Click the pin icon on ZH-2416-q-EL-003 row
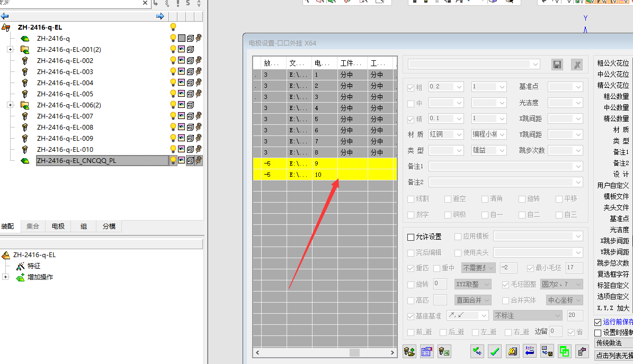633x364 pixels. tap(199, 72)
